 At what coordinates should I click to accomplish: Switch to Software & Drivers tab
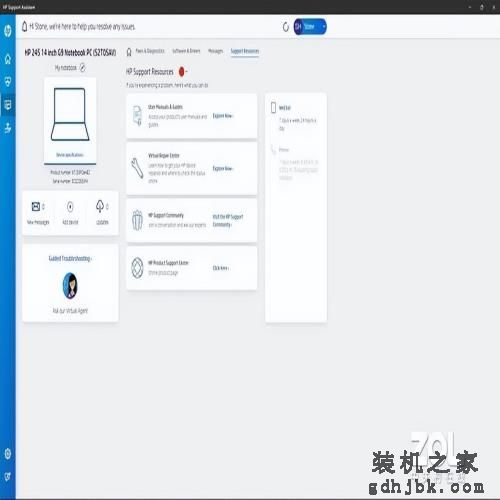(x=186, y=51)
